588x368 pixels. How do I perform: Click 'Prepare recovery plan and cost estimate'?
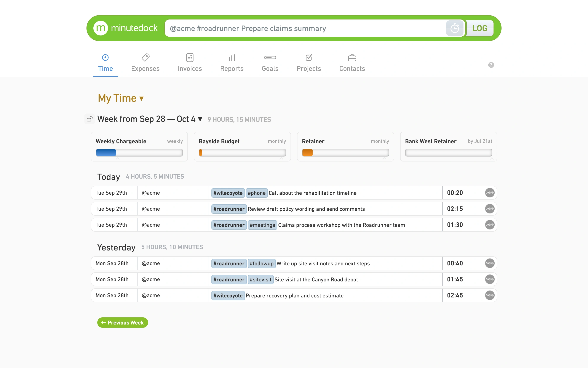coord(294,296)
